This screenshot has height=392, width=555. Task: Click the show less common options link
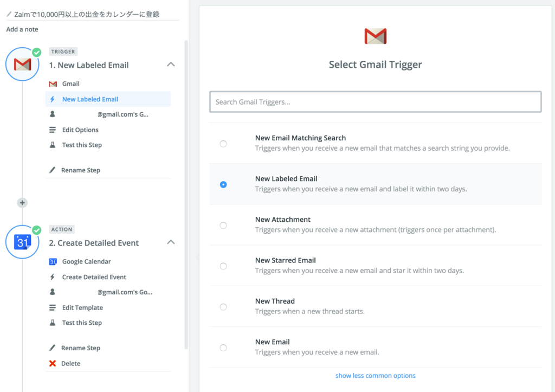click(376, 375)
